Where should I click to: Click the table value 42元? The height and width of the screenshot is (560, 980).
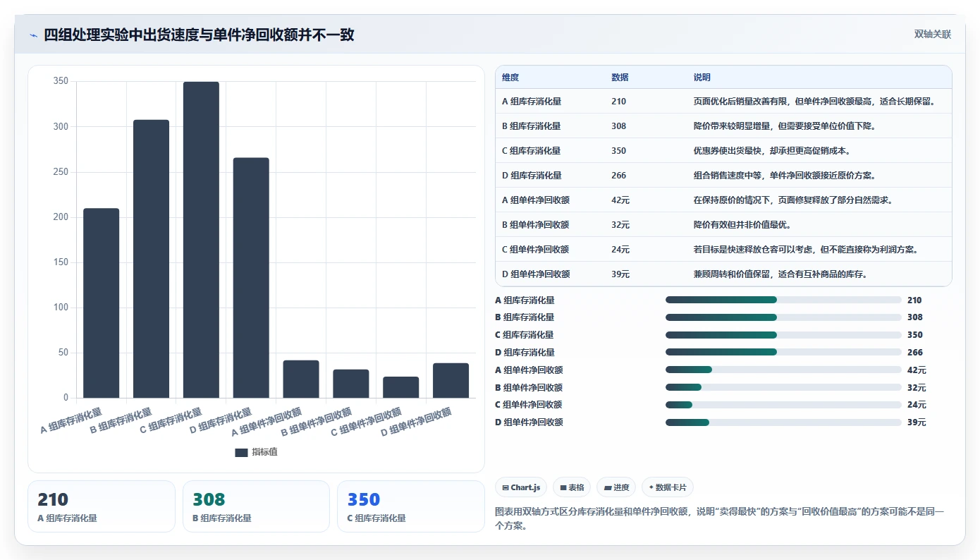[x=620, y=200]
